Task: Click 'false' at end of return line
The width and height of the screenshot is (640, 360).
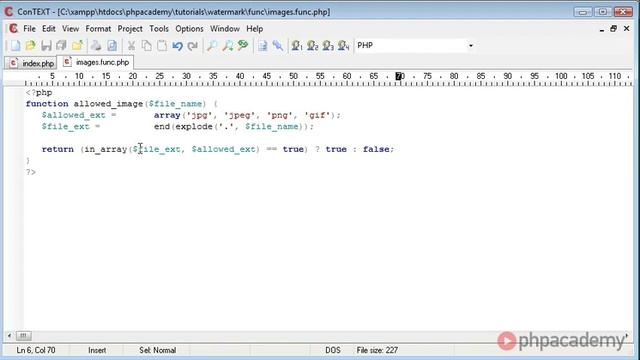Action: click(376, 149)
